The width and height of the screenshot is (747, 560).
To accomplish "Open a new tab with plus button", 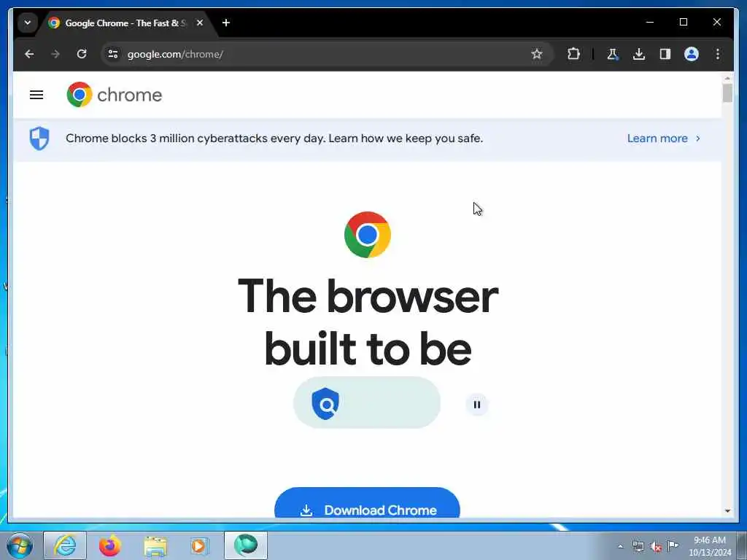I will [x=226, y=23].
